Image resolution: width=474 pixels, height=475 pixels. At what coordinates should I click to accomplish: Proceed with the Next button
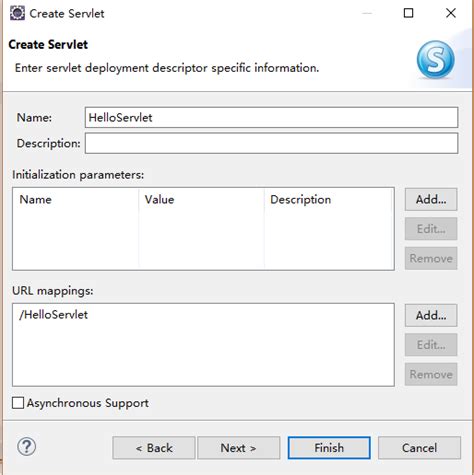(239, 448)
